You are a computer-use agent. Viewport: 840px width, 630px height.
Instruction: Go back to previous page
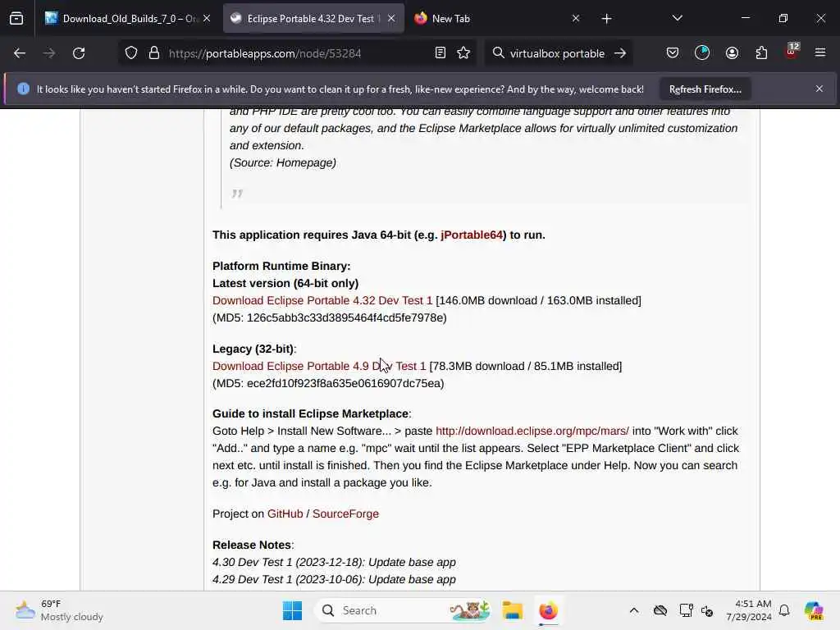coord(20,53)
